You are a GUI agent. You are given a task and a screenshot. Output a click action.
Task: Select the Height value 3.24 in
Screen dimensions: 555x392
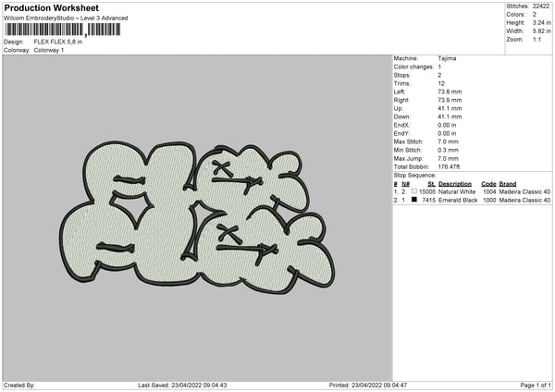(541, 22)
